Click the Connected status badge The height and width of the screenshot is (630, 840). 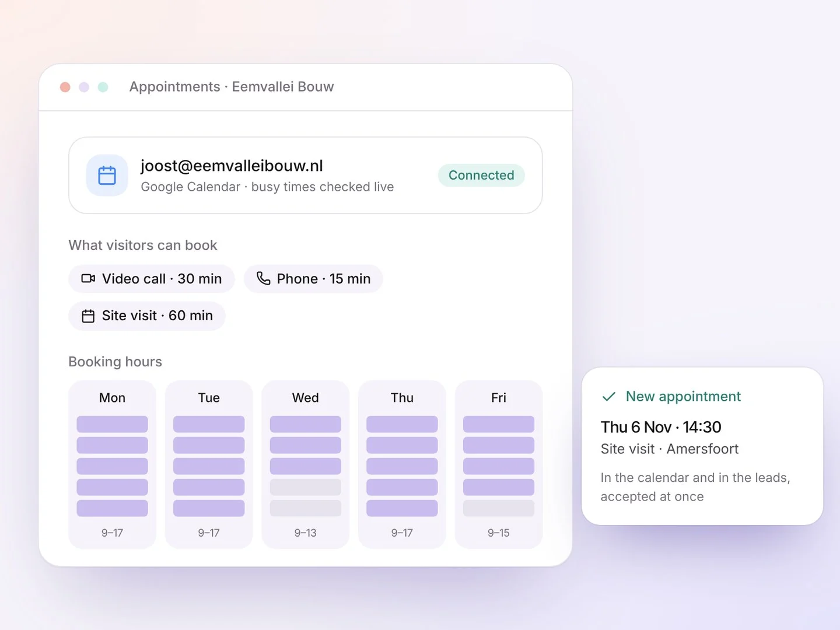coord(481,175)
